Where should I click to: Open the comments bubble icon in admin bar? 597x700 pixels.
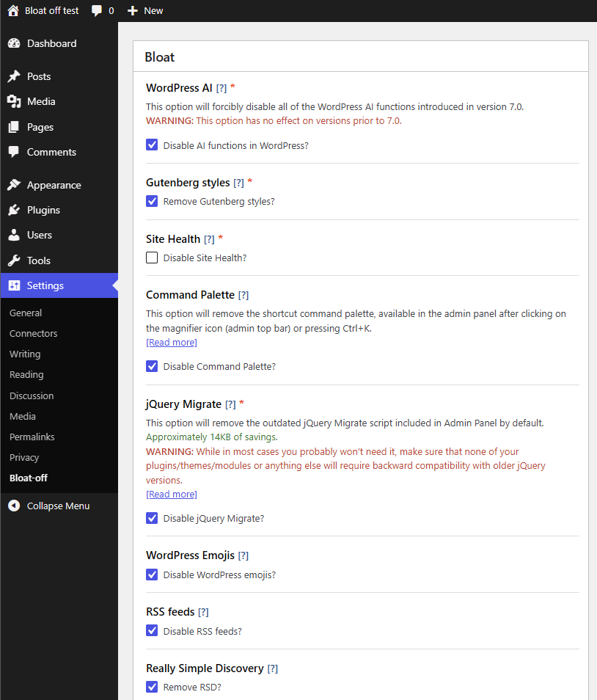[96, 11]
